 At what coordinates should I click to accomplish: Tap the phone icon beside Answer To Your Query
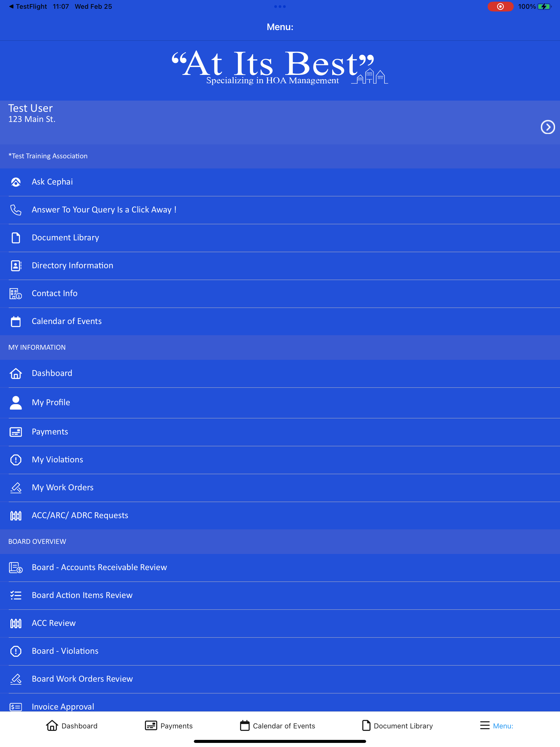coord(16,210)
